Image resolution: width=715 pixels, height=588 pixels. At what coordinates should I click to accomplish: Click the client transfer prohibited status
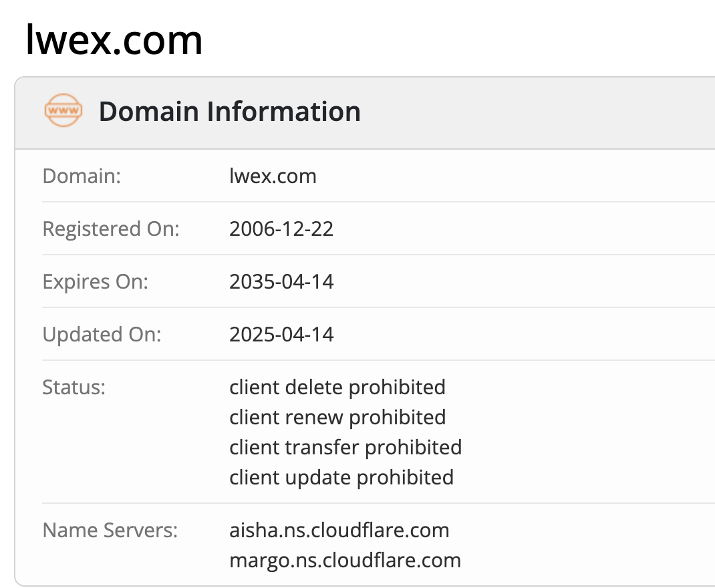click(345, 448)
